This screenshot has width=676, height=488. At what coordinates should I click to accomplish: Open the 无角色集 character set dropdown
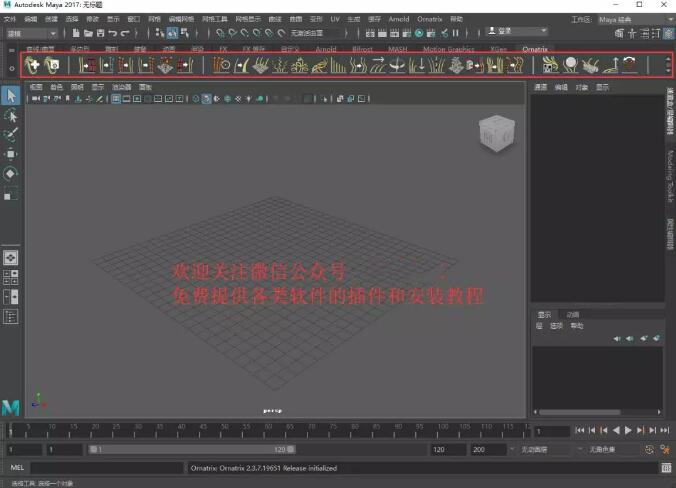click(610, 450)
